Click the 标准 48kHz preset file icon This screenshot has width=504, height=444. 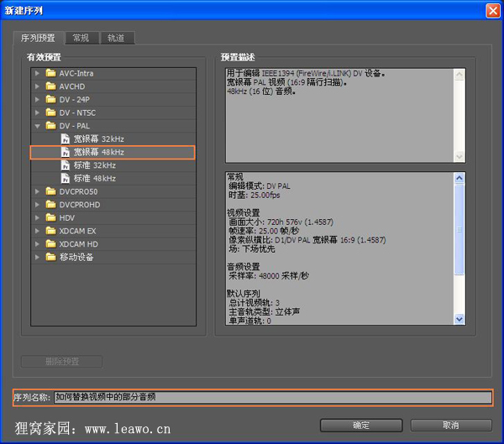pos(66,178)
